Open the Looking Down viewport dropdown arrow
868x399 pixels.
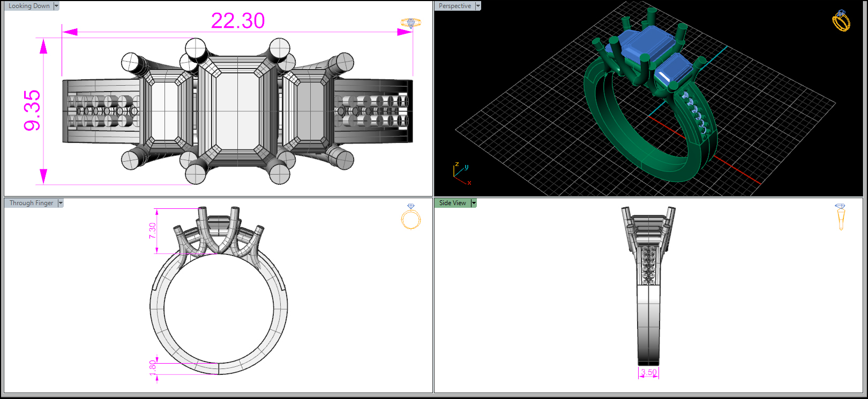click(x=56, y=6)
